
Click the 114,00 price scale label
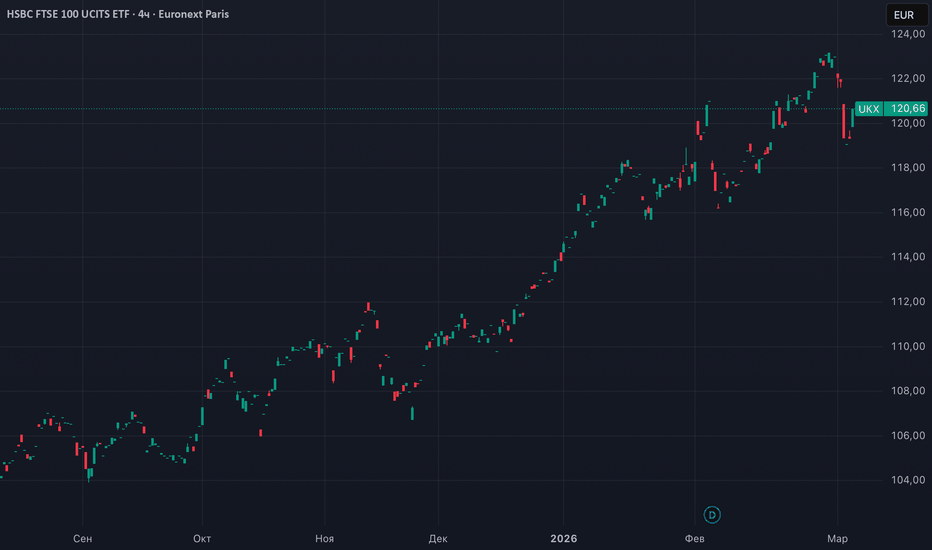pyautogui.click(x=905, y=257)
